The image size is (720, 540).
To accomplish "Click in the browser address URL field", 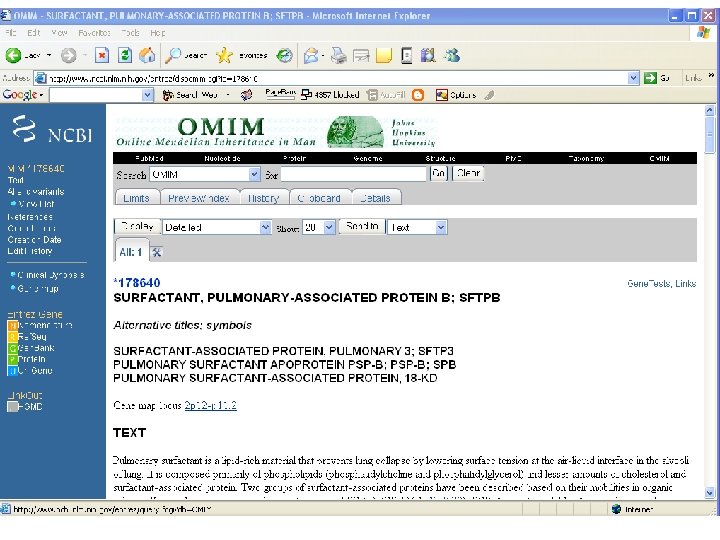I will click(338, 79).
